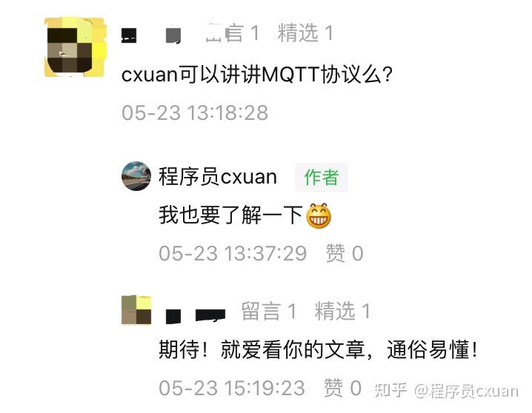Click second commenter's 精选 1 label

pos(342,311)
